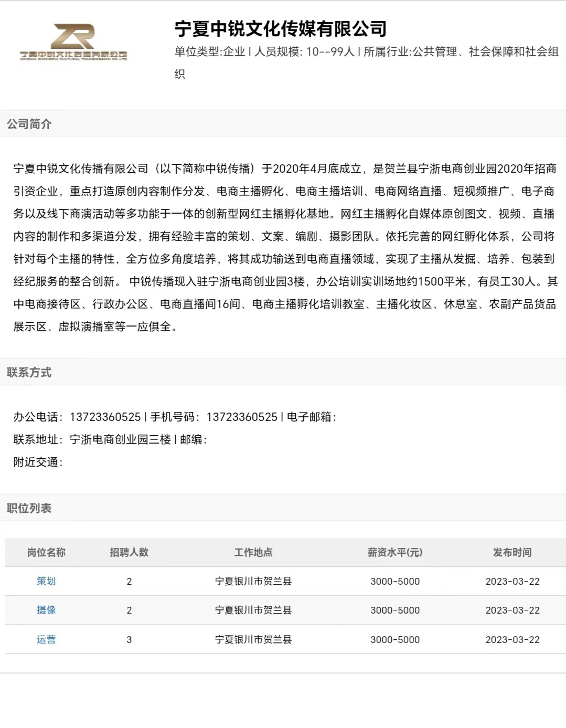
Task: Click the 公司简介 section header
Action: (29, 124)
